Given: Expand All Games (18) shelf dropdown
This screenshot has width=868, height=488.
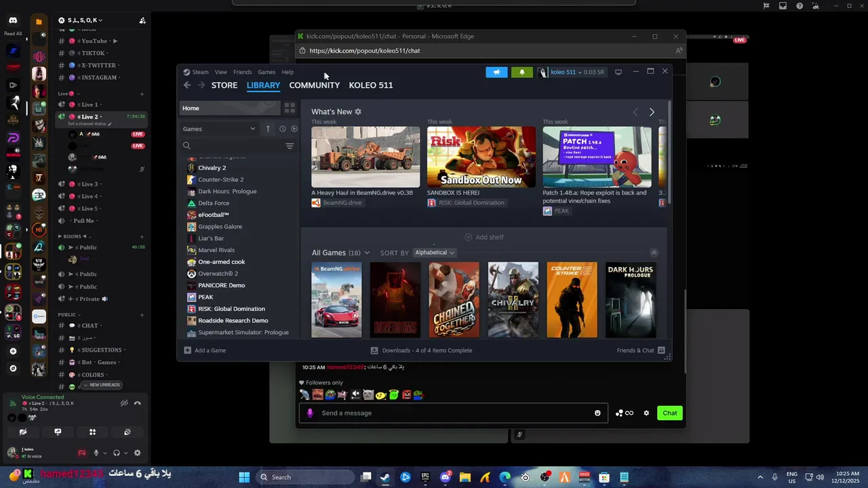Looking at the screenshot, I should coord(367,253).
